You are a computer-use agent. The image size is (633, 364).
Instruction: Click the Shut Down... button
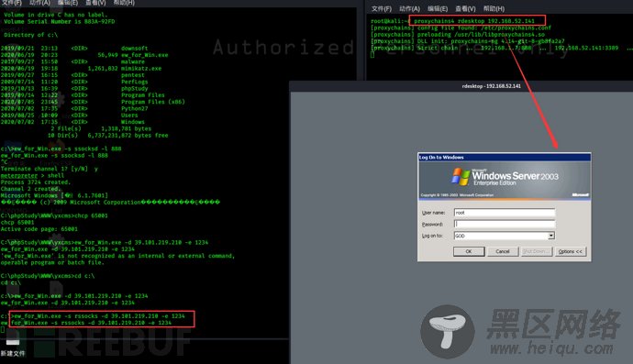pos(536,251)
